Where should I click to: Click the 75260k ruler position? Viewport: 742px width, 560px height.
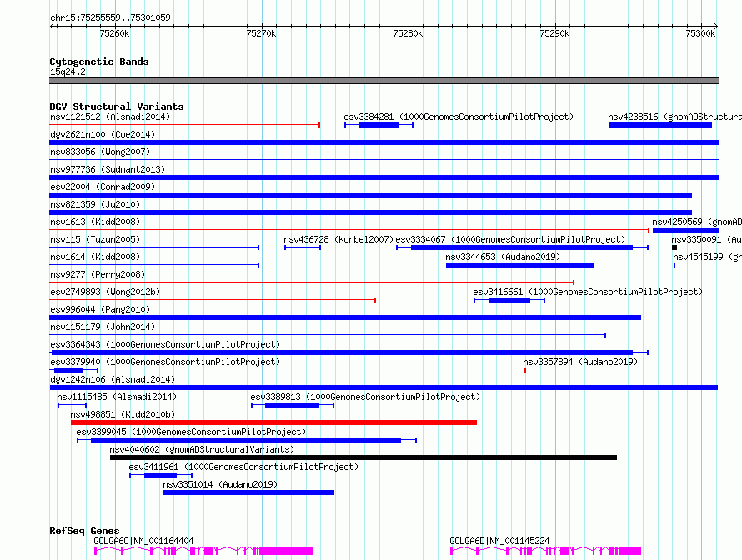(x=114, y=33)
